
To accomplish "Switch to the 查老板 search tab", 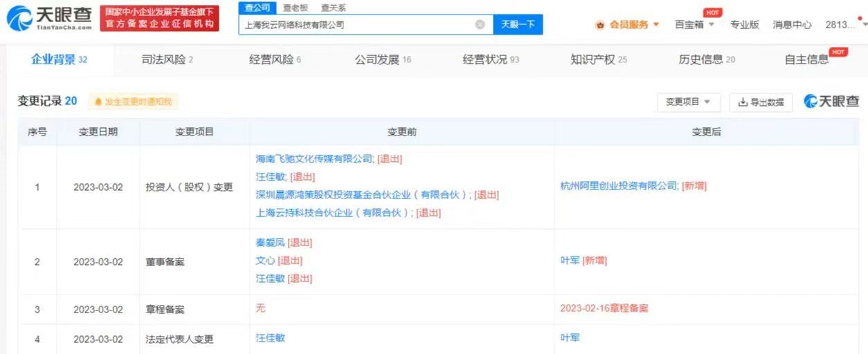I will pyautogui.click(x=296, y=8).
